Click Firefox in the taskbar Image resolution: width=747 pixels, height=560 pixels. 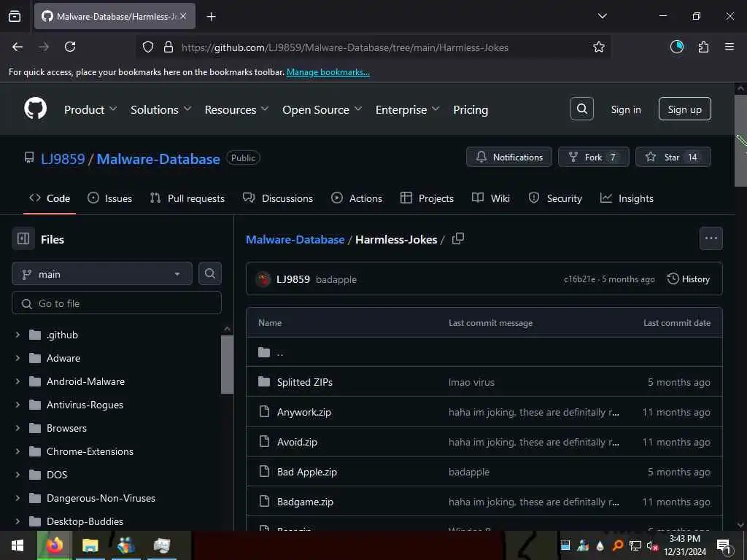54,545
